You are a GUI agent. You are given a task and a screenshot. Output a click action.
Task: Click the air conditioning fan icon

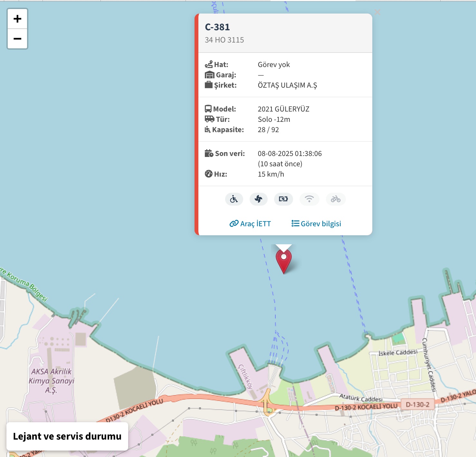259,199
